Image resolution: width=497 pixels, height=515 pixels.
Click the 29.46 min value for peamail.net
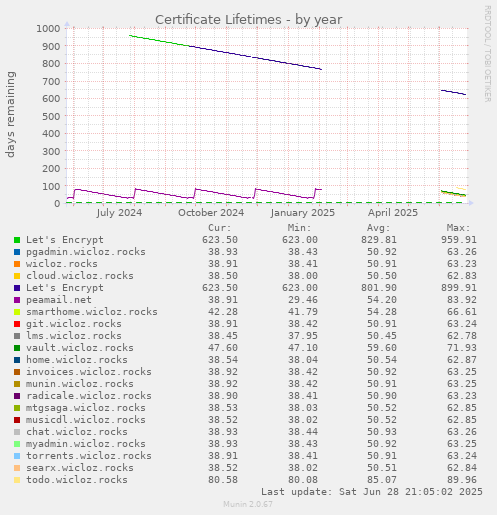(303, 300)
